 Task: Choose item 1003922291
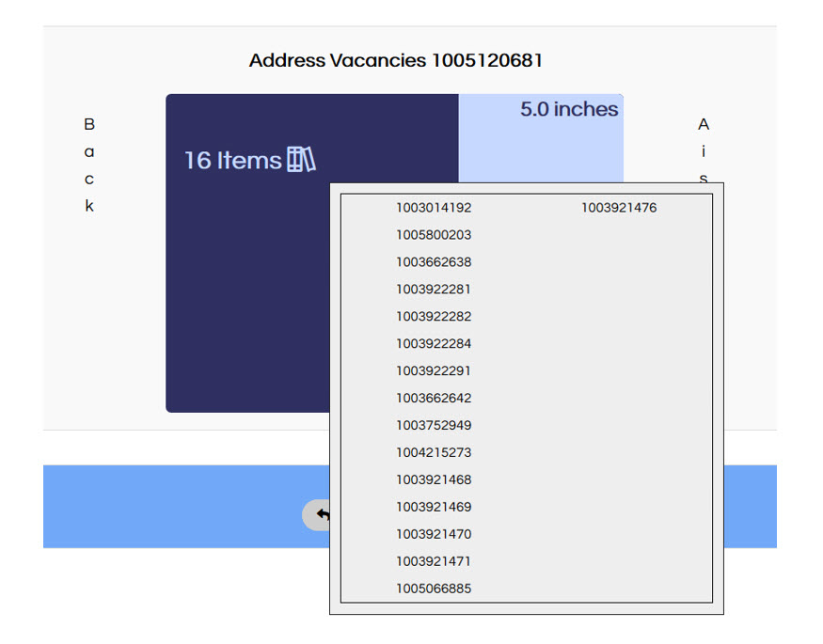point(434,371)
